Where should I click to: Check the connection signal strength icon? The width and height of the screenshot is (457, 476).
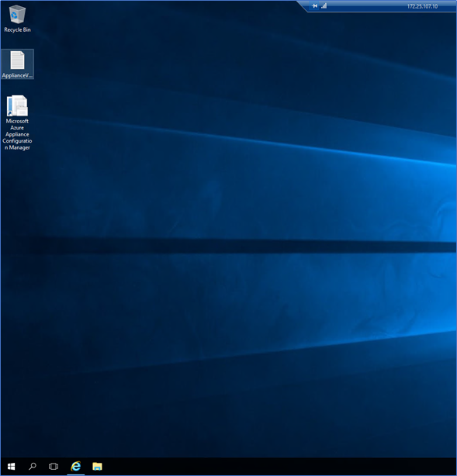tap(324, 5)
